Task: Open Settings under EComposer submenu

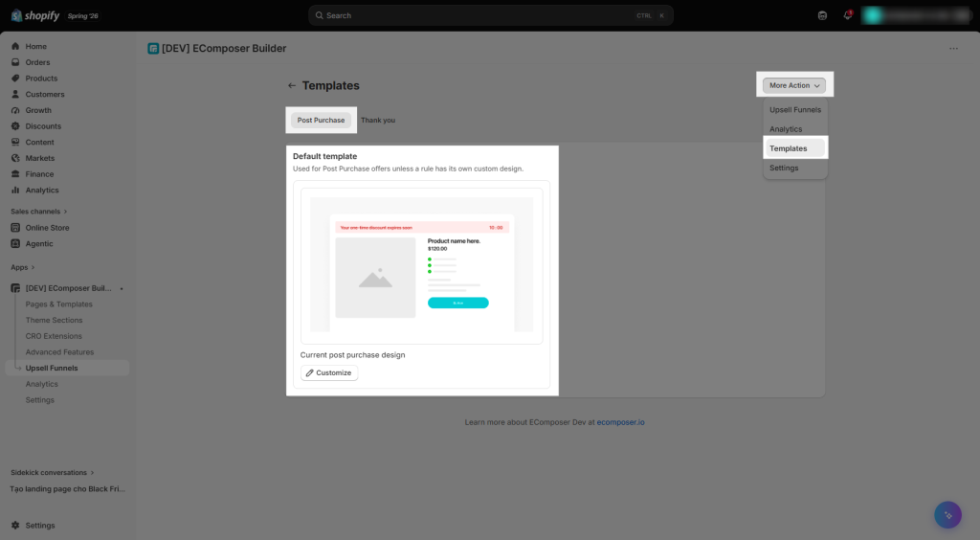Action: (x=40, y=400)
